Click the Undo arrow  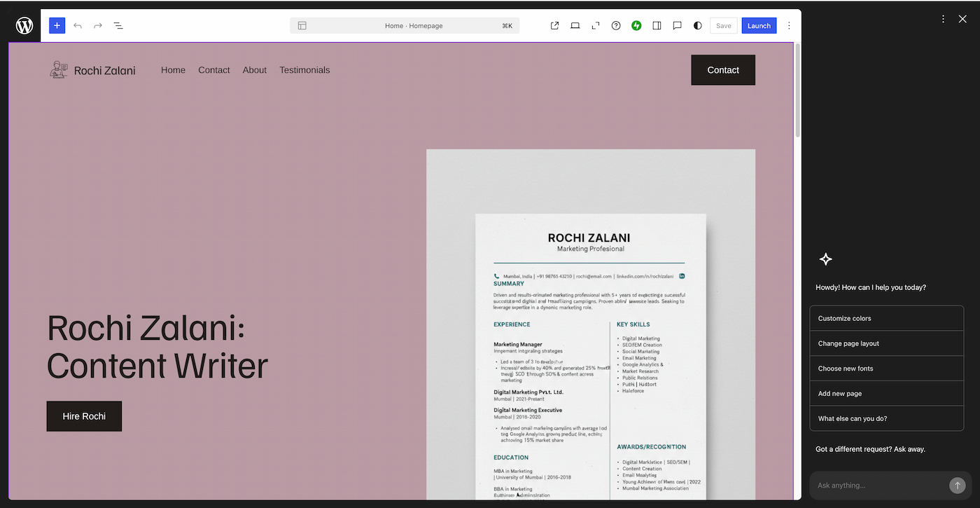[x=77, y=25]
